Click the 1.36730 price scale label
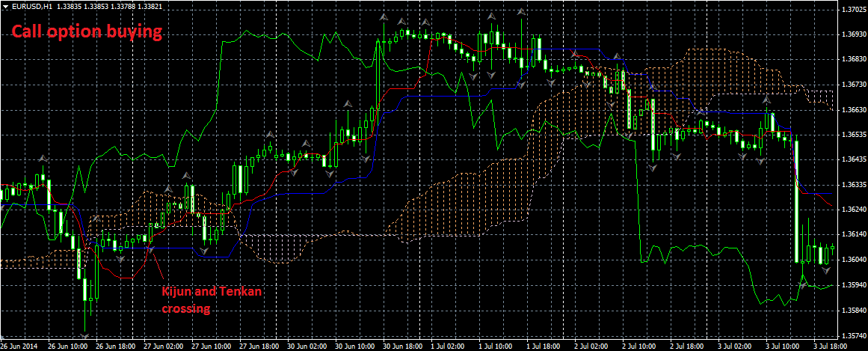Screen dimensions: 868x351 (853, 85)
